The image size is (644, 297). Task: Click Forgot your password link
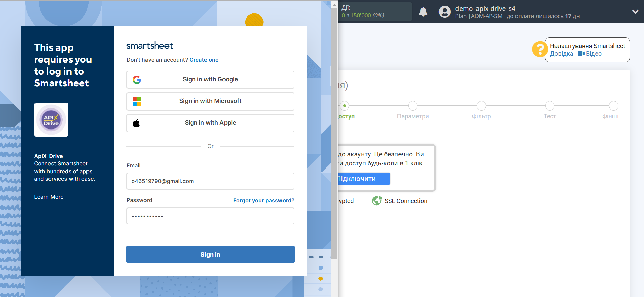[264, 200]
